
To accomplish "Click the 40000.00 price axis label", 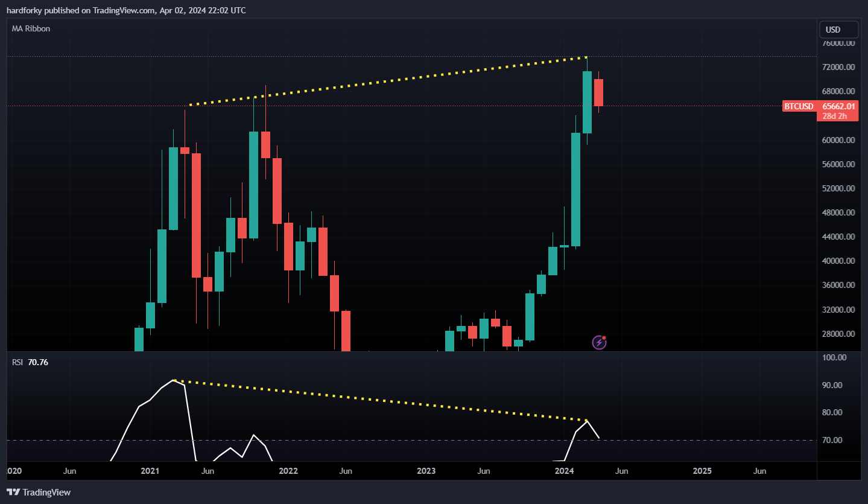I will tap(838, 261).
